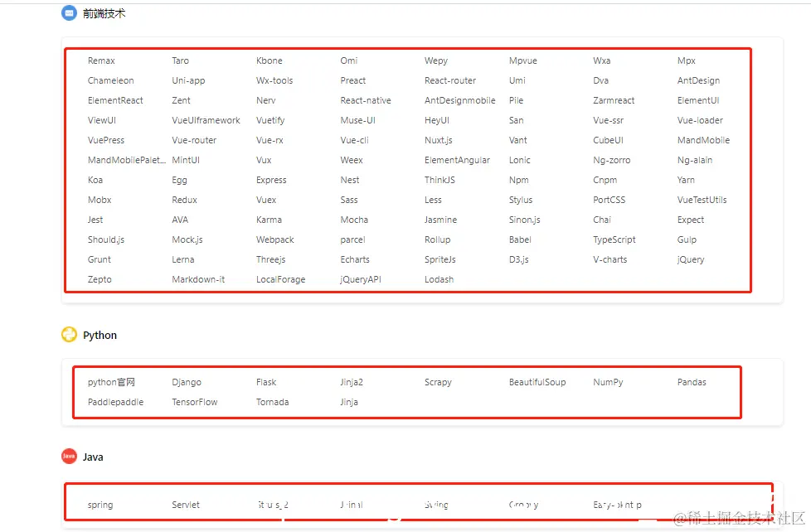811x532 pixels.
Task: Select the Markdown-it entry
Action: pyautogui.click(x=199, y=279)
